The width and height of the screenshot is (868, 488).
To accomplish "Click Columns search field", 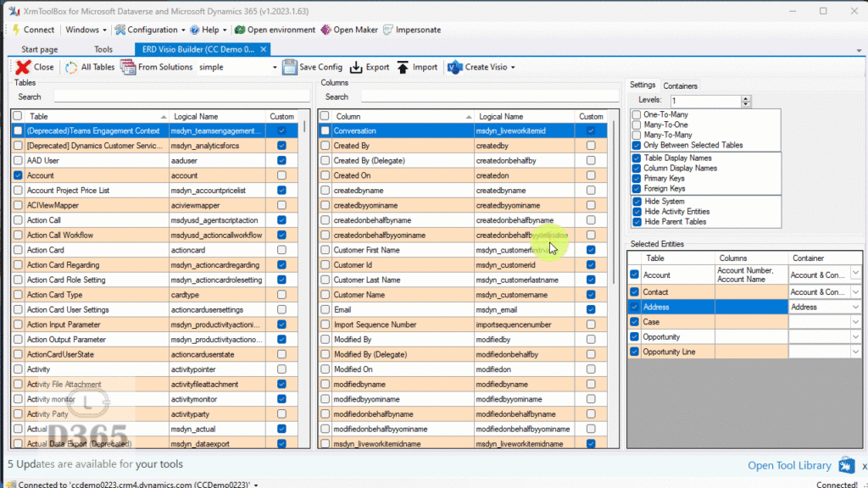I will click(x=489, y=97).
